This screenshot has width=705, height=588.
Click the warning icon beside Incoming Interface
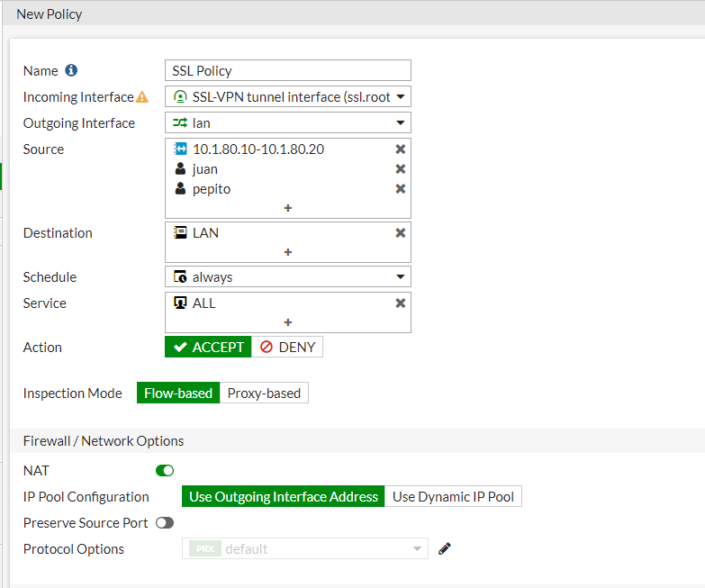click(141, 97)
